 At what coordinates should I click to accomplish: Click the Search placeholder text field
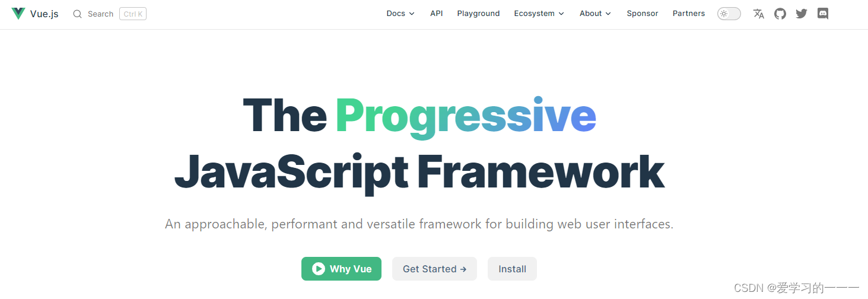click(x=100, y=14)
